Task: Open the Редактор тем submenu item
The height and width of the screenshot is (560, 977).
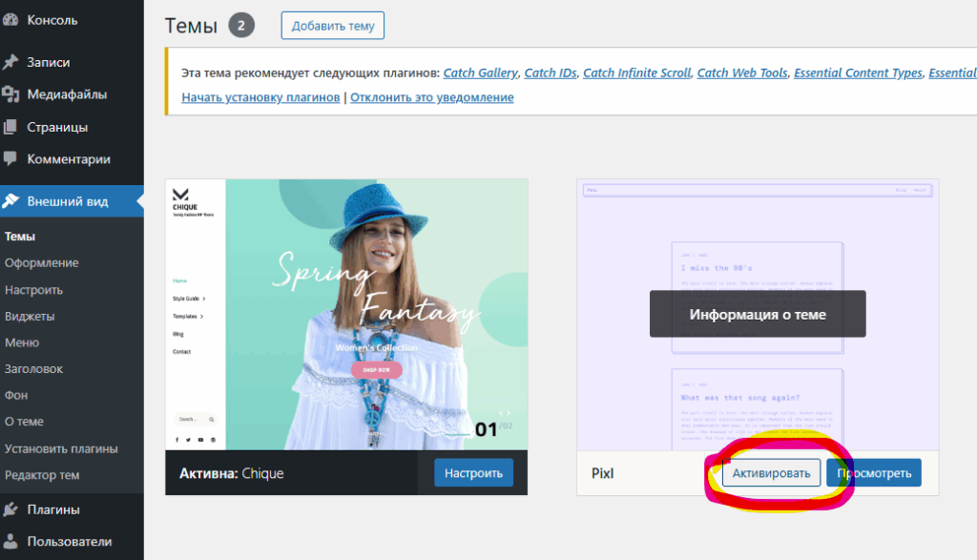Action: point(42,475)
